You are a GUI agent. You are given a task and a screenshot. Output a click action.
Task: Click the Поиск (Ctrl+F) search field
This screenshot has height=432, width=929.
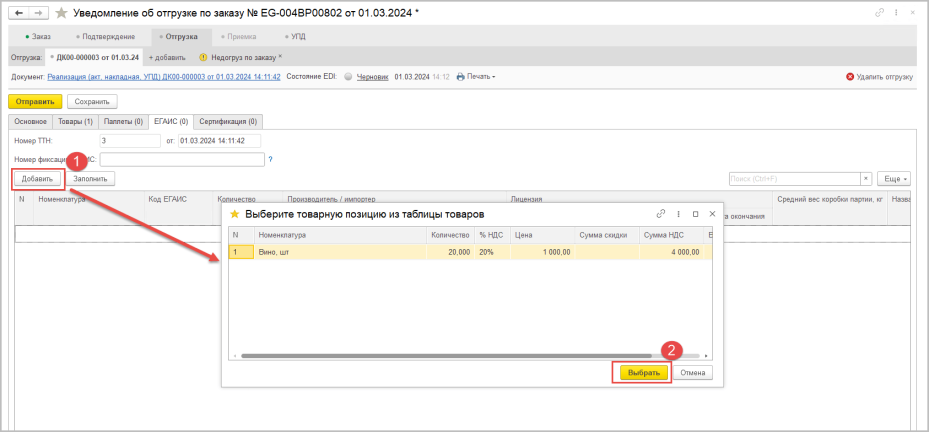[x=795, y=178]
